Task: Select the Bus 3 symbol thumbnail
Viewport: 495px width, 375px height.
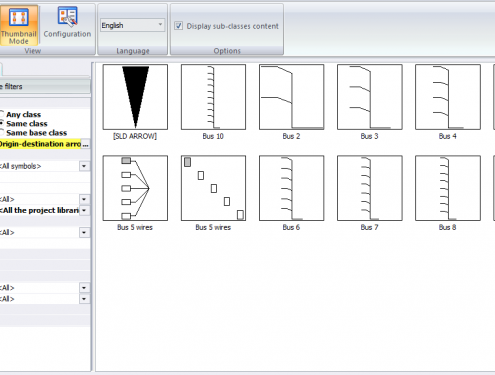Action: tap(370, 97)
